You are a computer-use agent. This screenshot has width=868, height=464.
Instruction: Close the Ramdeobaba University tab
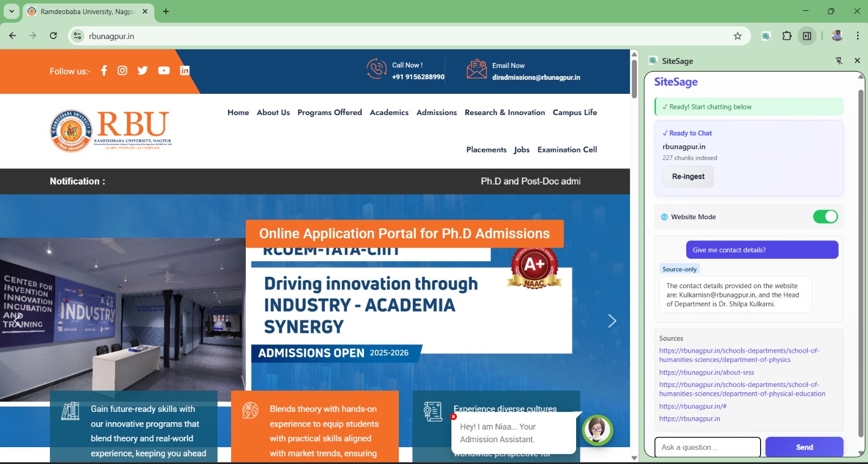tap(145, 11)
